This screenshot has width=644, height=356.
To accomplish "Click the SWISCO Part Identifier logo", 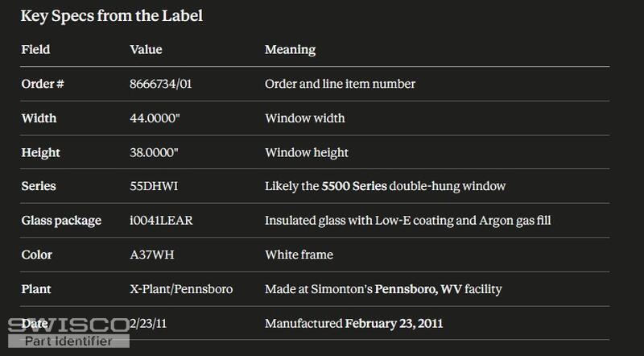I will [x=68, y=332].
